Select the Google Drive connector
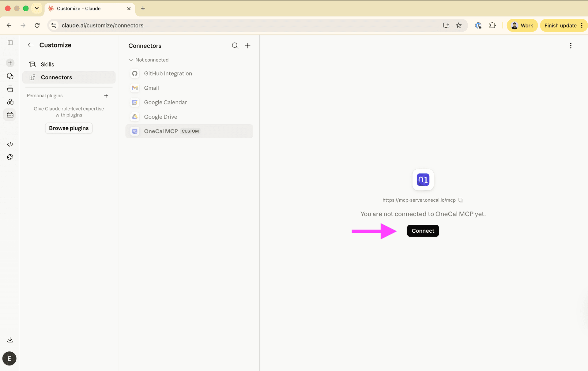 [x=189, y=117]
